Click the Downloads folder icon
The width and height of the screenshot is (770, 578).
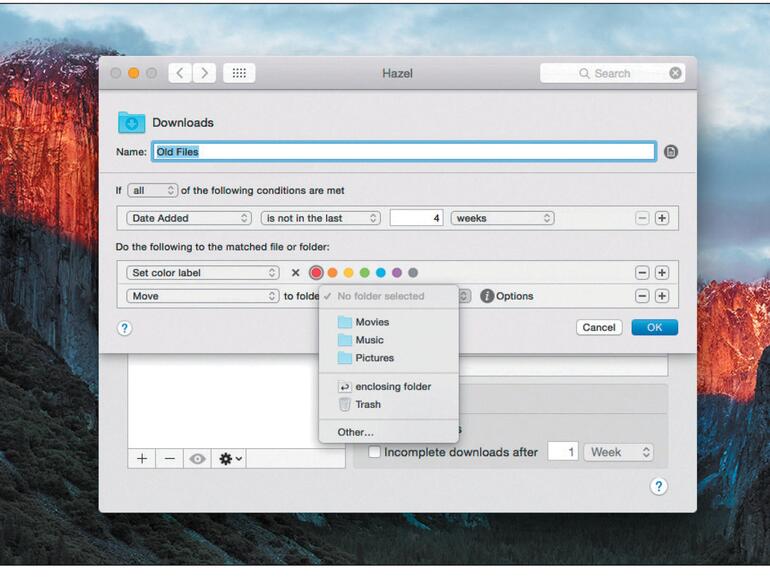(x=132, y=123)
